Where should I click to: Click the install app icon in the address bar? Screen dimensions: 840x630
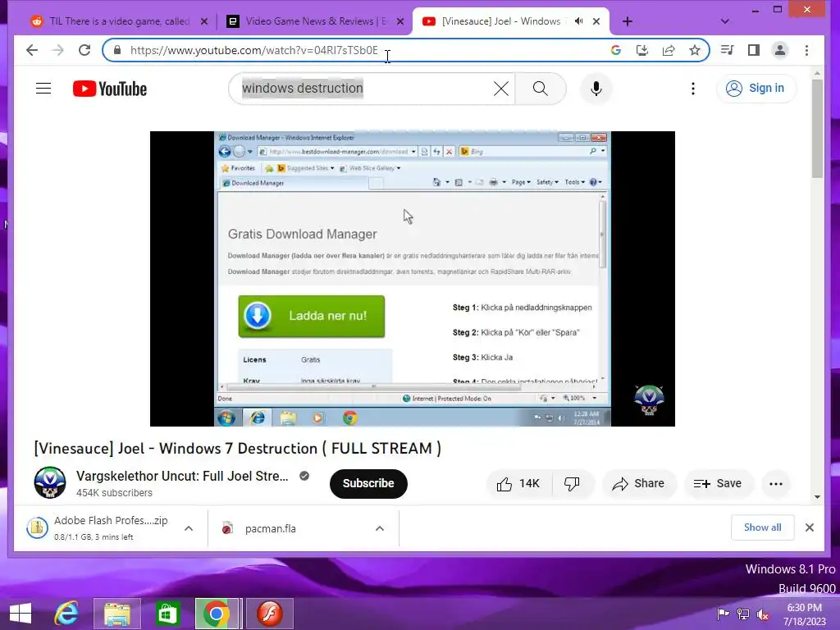click(641, 50)
